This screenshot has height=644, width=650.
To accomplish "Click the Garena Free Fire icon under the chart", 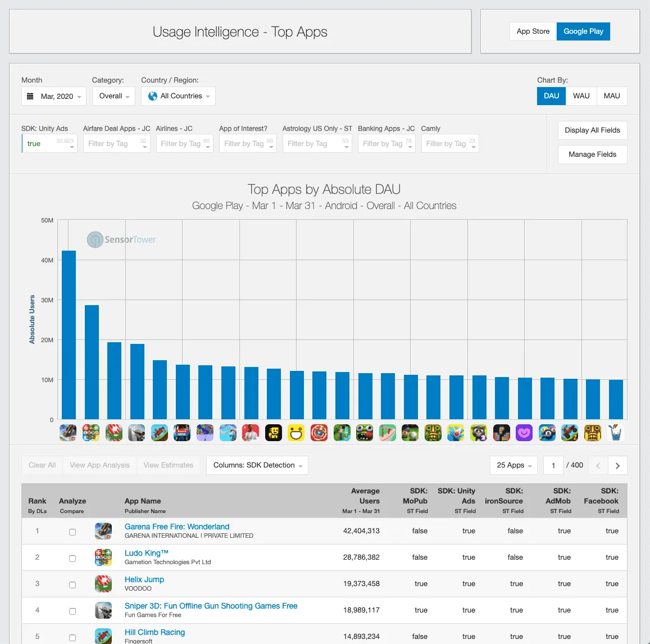I will click(68, 433).
